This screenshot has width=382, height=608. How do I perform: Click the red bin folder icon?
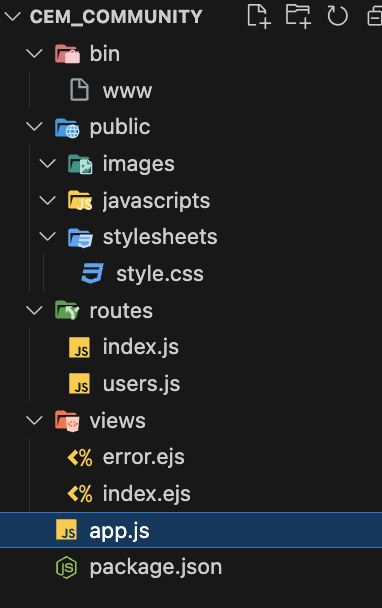point(67,54)
